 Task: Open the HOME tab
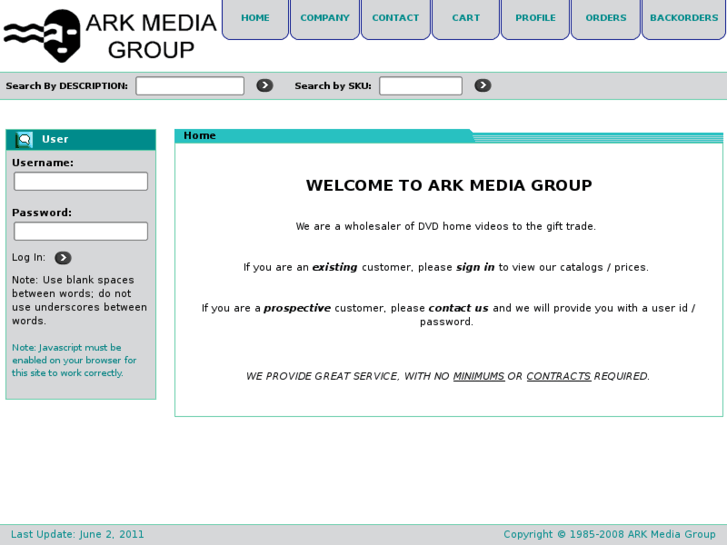tap(255, 19)
